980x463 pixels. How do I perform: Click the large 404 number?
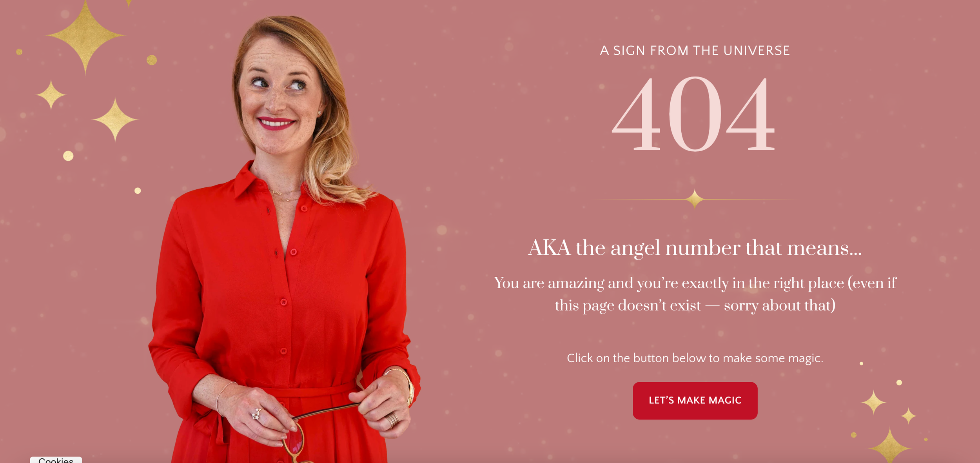pos(693,114)
